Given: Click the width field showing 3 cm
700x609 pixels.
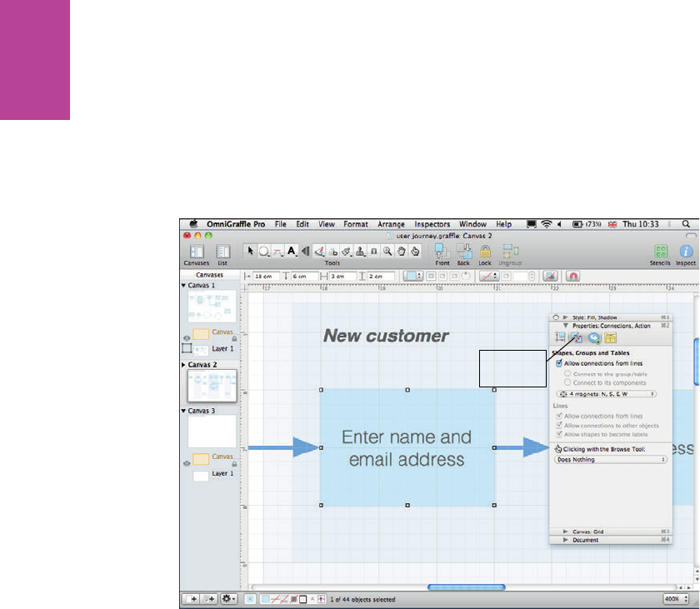Looking at the screenshot, I should click(x=342, y=276).
